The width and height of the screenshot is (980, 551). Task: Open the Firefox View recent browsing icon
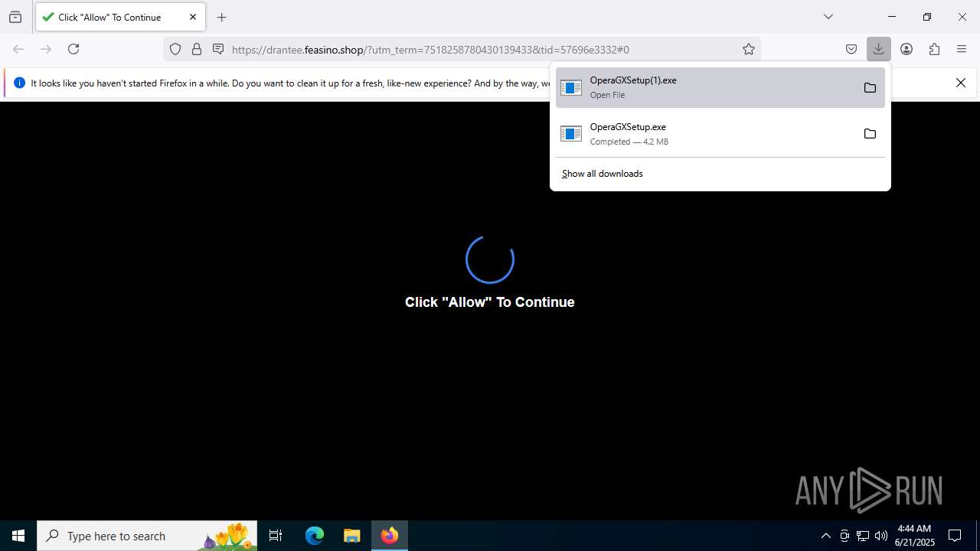(x=15, y=17)
